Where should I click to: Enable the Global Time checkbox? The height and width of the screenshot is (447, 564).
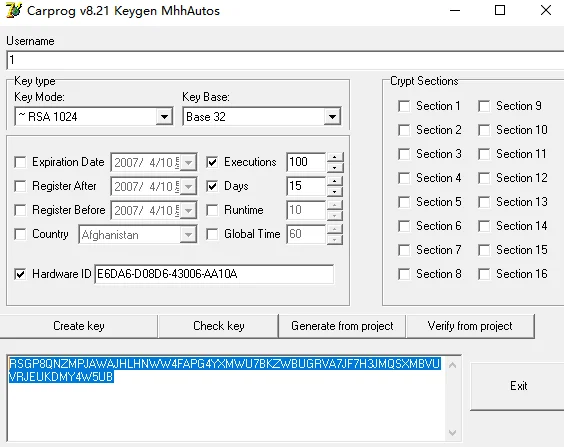212,234
